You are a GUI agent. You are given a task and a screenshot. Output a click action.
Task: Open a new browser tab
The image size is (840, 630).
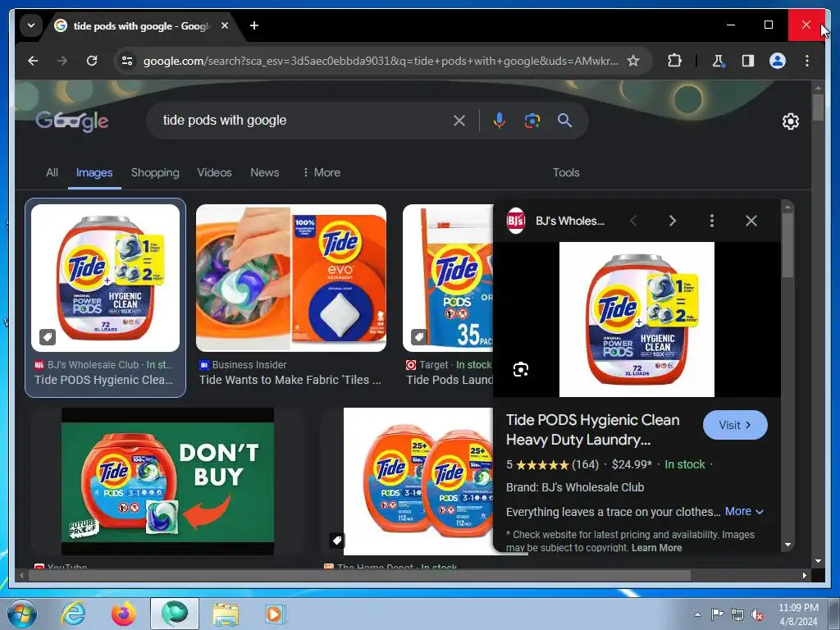(x=254, y=25)
